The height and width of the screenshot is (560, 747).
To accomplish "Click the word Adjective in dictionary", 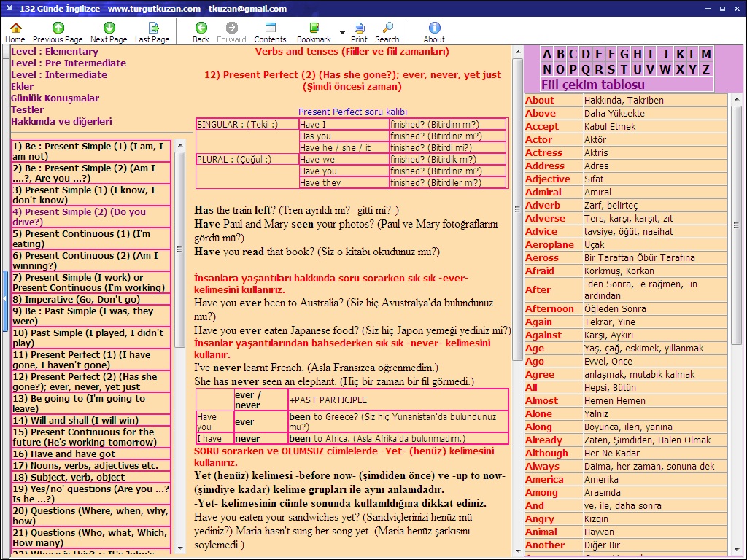I will (547, 179).
